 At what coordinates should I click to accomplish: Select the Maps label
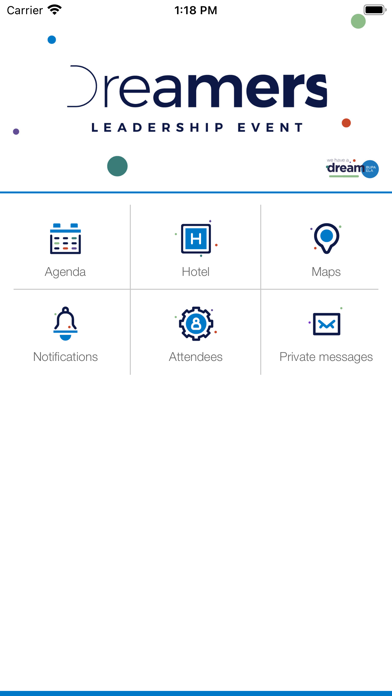(326, 272)
